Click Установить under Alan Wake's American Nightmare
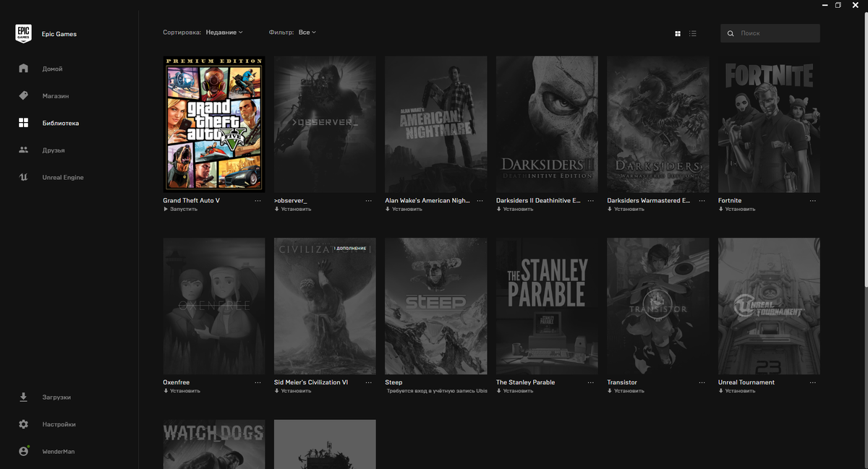 404,209
